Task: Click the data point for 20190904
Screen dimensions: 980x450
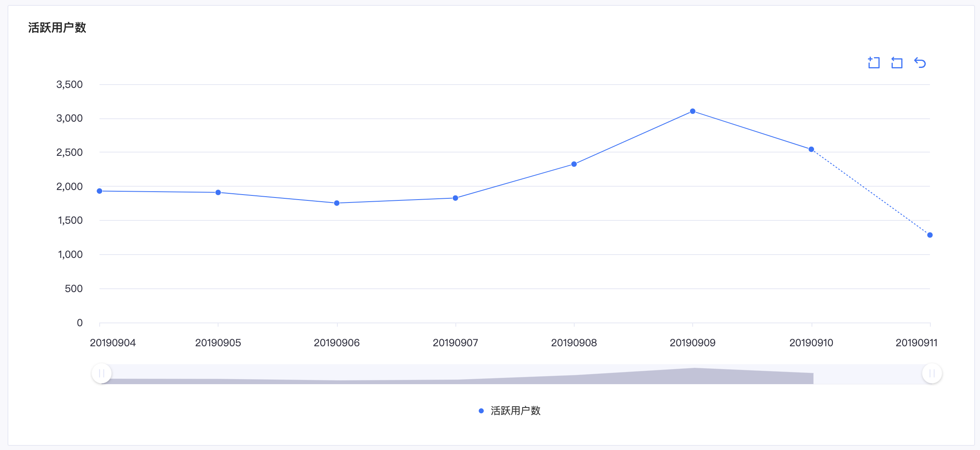Action: pyautogui.click(x=100, y=191)
